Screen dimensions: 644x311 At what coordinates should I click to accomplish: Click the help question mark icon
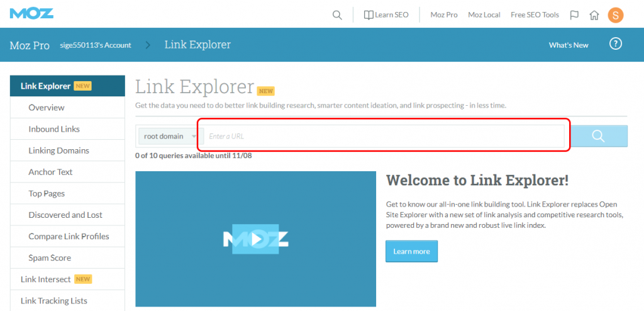point(616,43)
